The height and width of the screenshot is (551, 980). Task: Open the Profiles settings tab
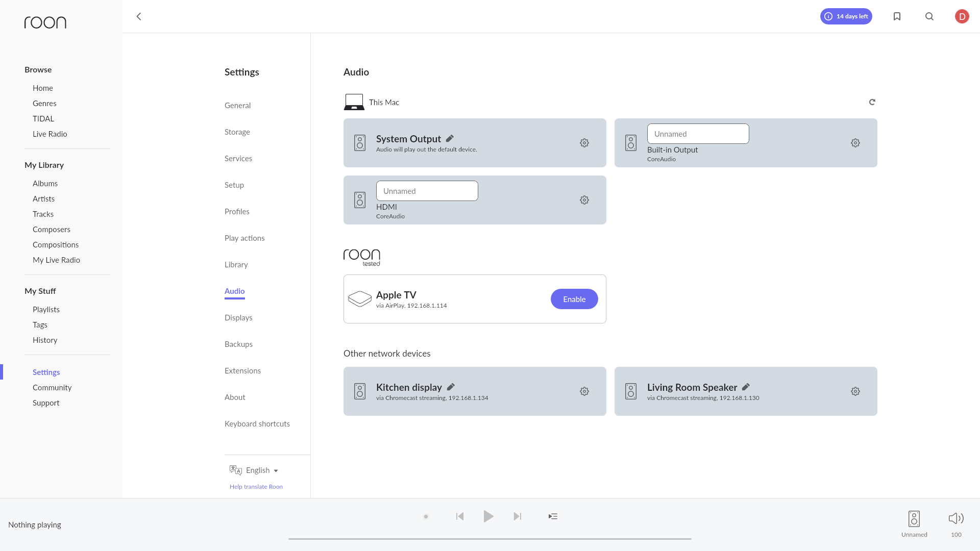click(237, 212)
